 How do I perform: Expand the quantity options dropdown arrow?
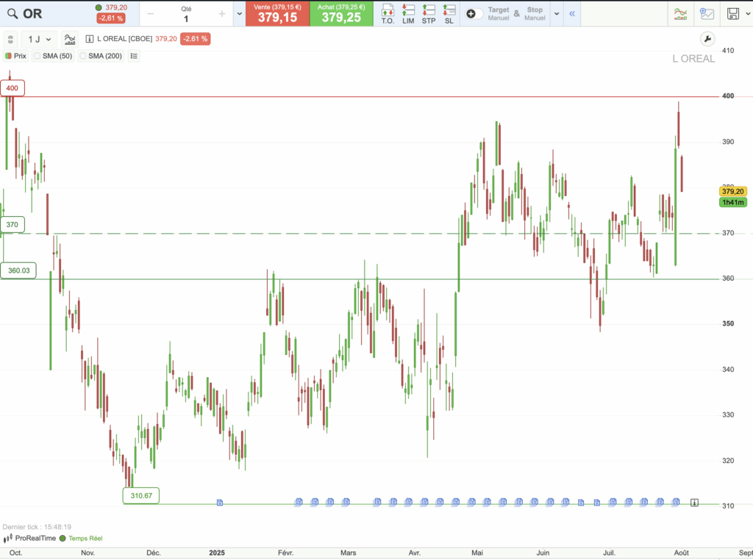click(x=240, y=14)
